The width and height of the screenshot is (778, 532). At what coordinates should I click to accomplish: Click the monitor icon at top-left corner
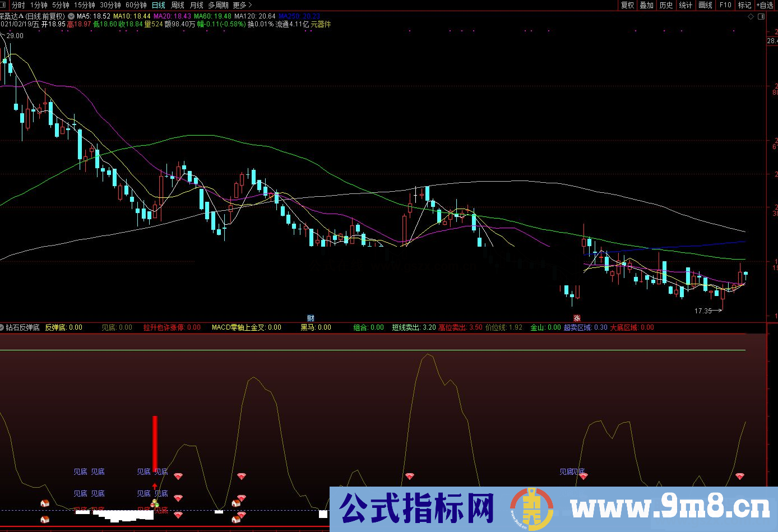[x=4, y=5]
